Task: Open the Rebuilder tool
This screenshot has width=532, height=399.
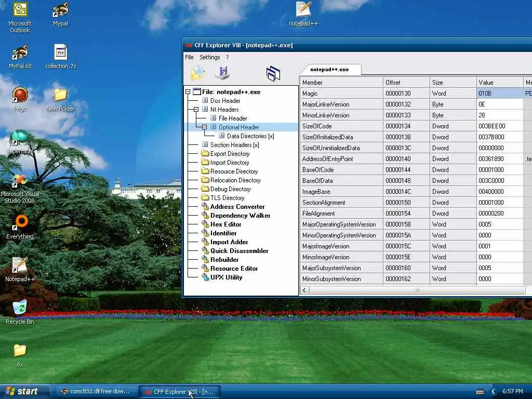Action: 224,260
